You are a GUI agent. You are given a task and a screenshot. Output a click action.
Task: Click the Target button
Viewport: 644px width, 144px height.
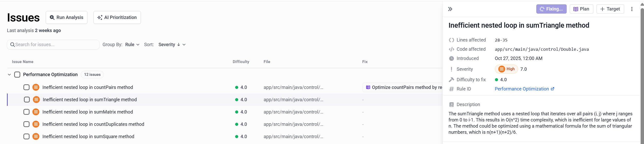(610, 9)
